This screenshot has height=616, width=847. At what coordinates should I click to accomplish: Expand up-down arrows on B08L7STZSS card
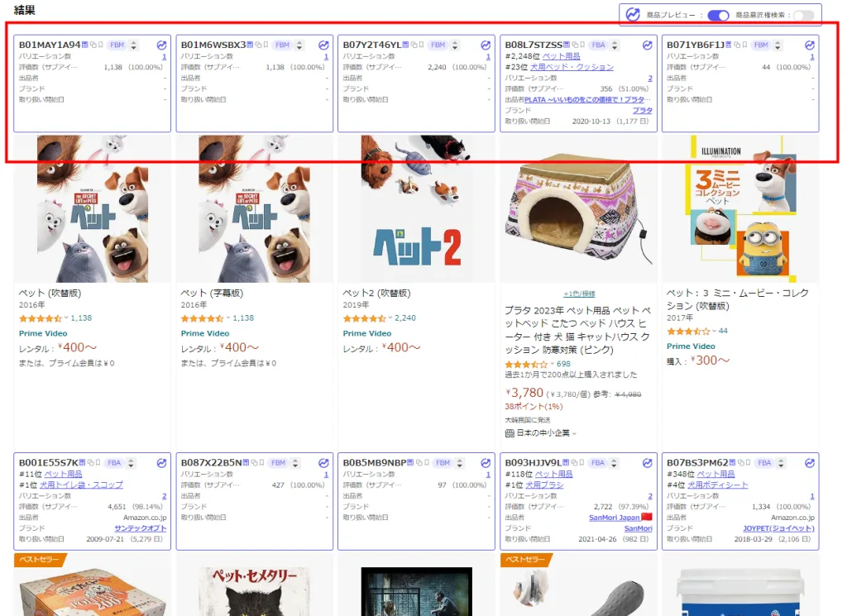pos(615,45)
